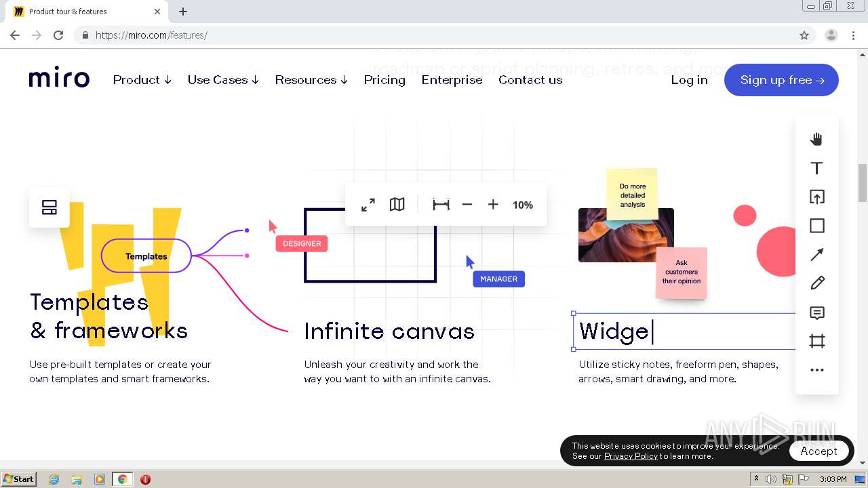The height and width of the screenshot is (488, 868).
Task: Zoom out with minus icon
Action: (467, 205)
